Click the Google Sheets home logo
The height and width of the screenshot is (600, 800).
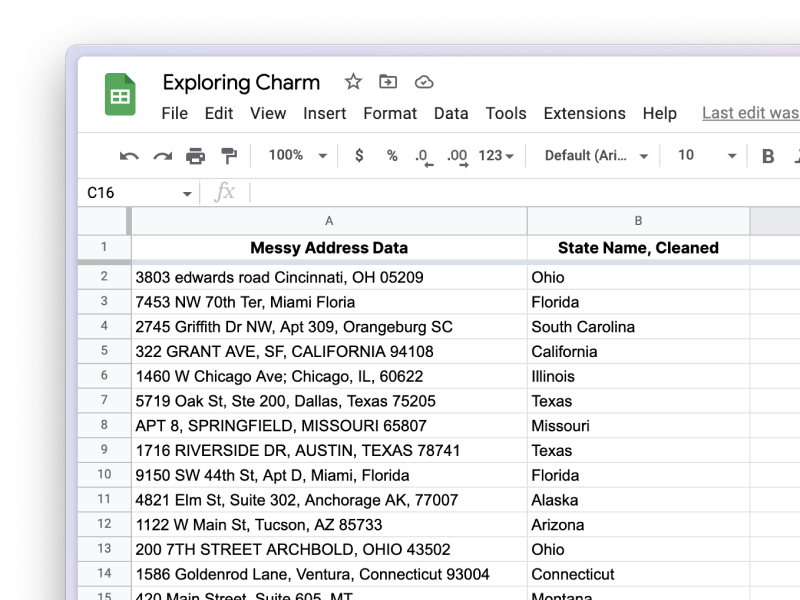point(120,96)
